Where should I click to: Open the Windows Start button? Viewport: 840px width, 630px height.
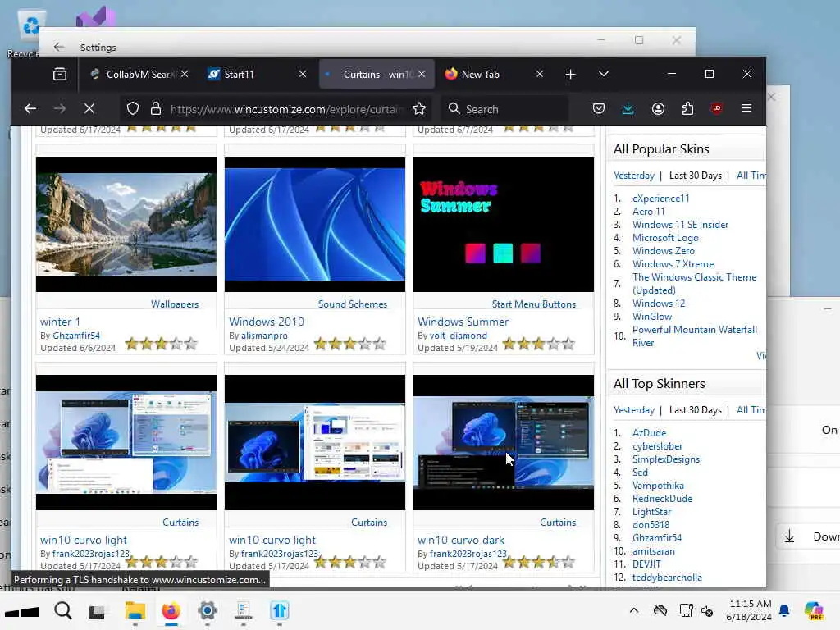(22, 611)
